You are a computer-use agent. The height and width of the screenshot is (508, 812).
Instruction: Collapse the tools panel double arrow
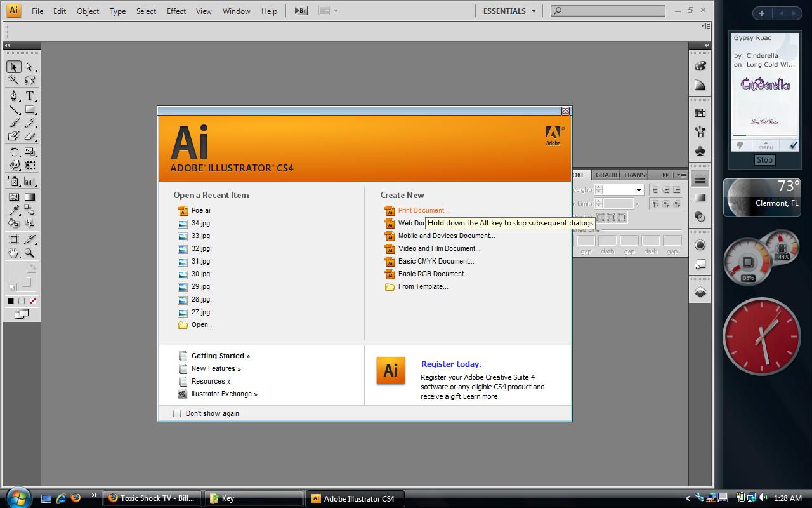click(8, 45)
